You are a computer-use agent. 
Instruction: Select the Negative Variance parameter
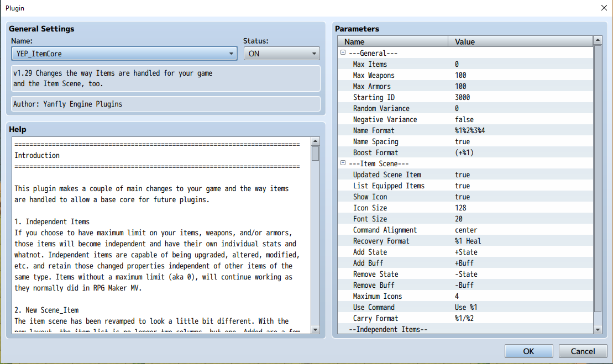[465, 119]
